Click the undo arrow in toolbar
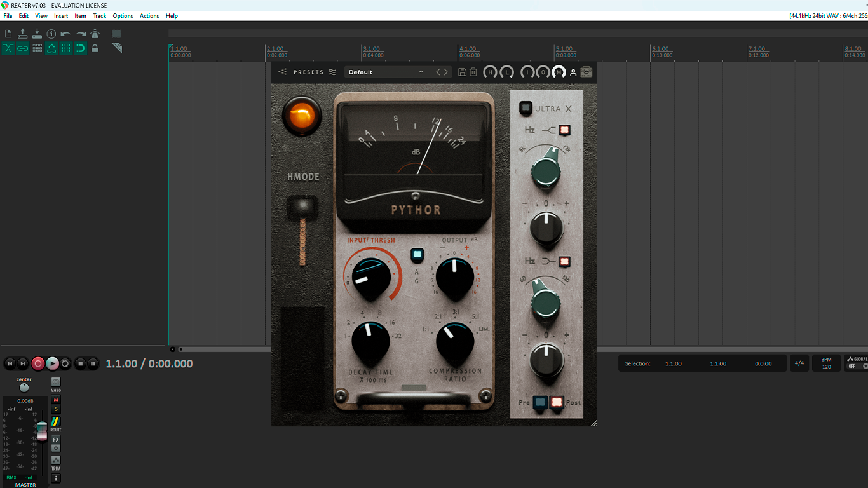Viewport: 868px width, 488px height. (66, 34)
